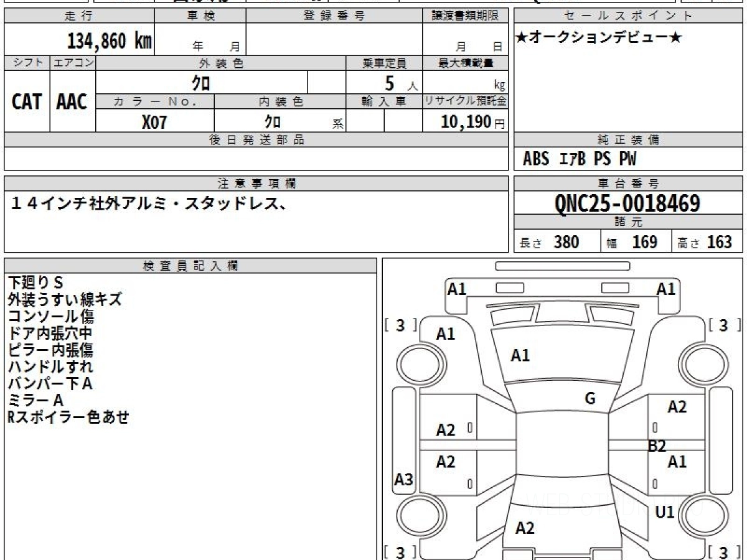Select the color code X07
Viewport: 747px width, 560px height.
154,122
